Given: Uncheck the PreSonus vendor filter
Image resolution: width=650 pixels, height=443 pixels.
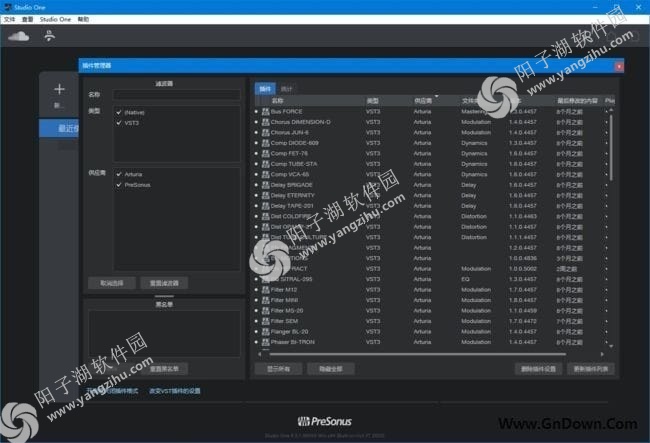Looking at the screenshot, I should (119, 185).
